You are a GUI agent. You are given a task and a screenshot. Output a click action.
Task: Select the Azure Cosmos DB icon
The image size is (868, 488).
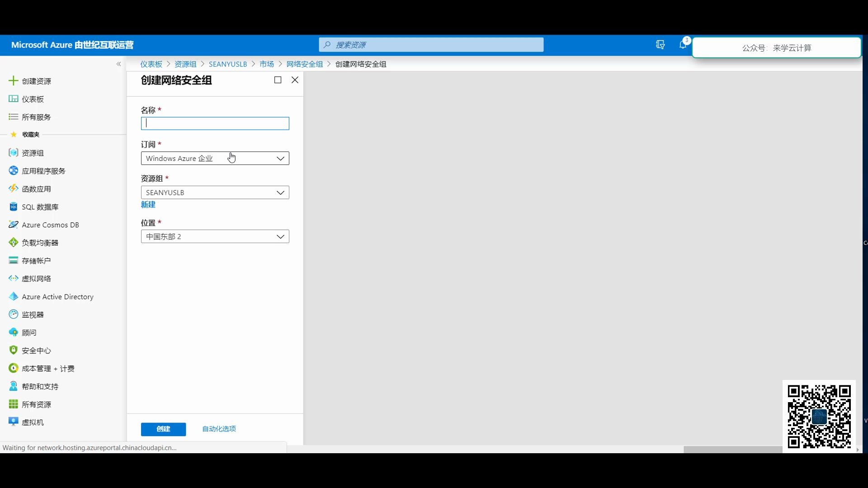(x=14, y=225)
